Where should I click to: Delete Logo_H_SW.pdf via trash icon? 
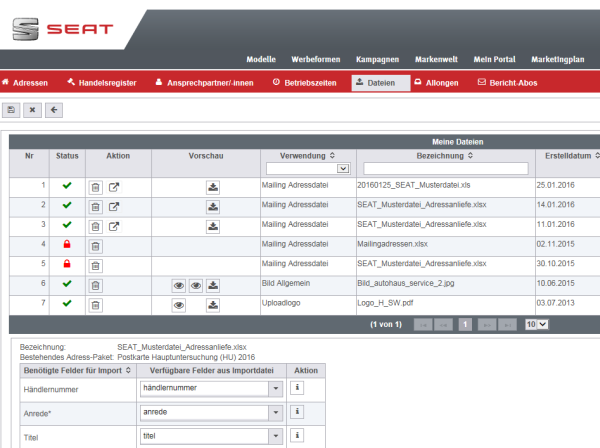[96, 305]
